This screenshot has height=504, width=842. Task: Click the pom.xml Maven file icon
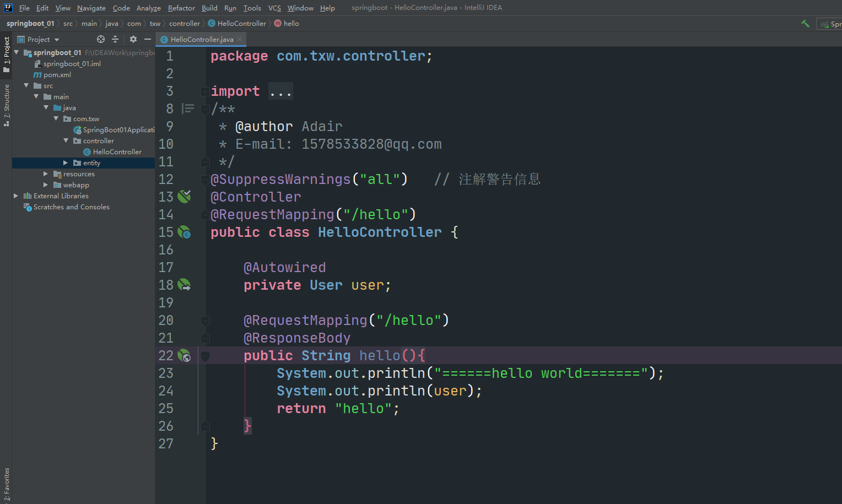click(x=37, y=75)
